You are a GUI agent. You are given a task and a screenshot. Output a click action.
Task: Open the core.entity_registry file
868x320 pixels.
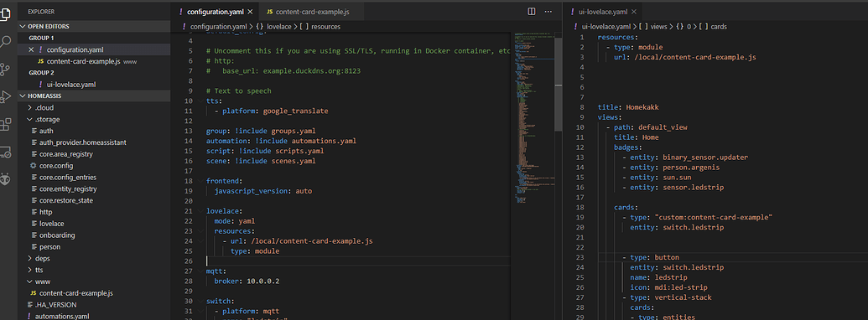click(x=69, y=189)
